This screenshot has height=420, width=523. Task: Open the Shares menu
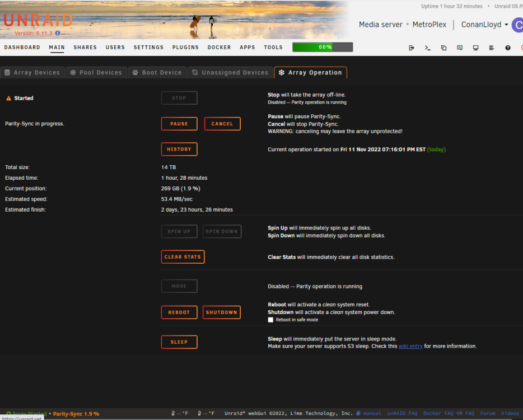click(85, 48)
